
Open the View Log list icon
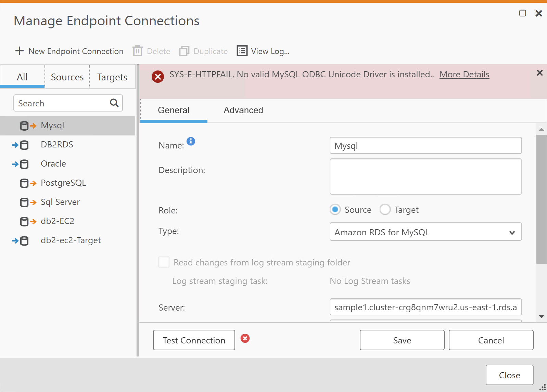(x=242, y=51)
